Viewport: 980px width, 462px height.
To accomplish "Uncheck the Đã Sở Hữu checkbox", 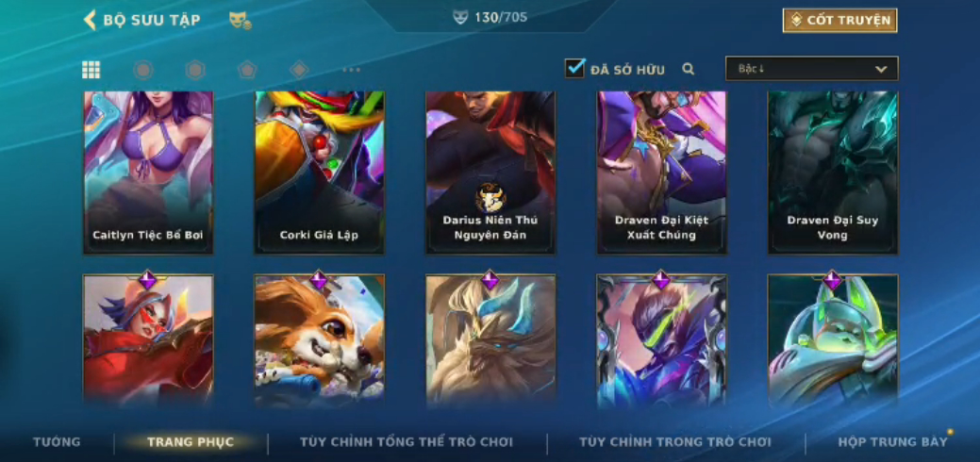I will tap(574, 68).
